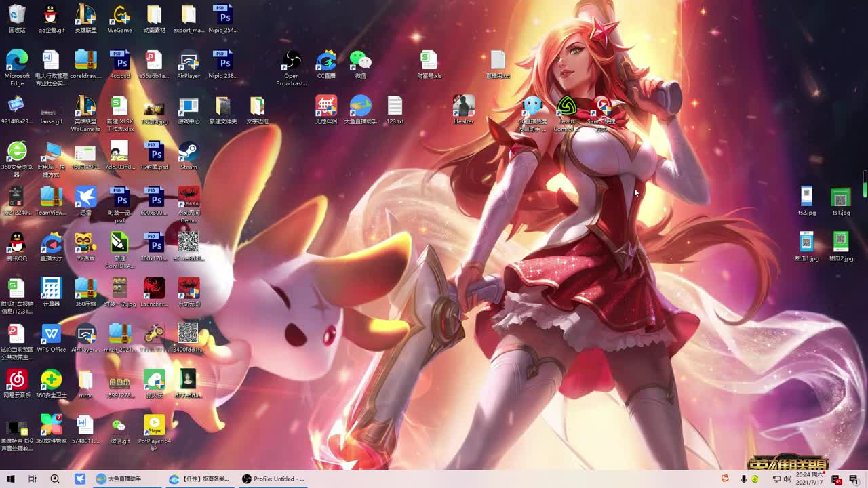This screenshot has width=868, height=488.
Task: Open the 微信.gif file
Action: coord(120,425)
